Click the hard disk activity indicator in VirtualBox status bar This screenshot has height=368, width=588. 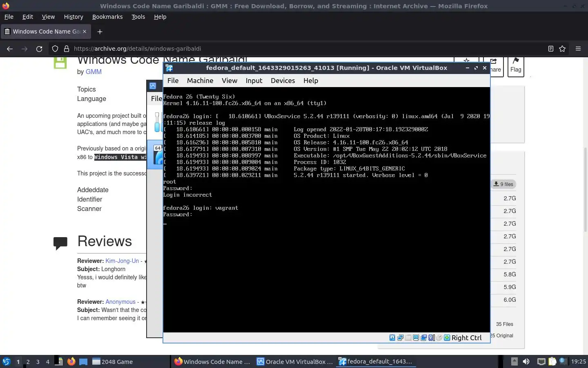point(392,338)
